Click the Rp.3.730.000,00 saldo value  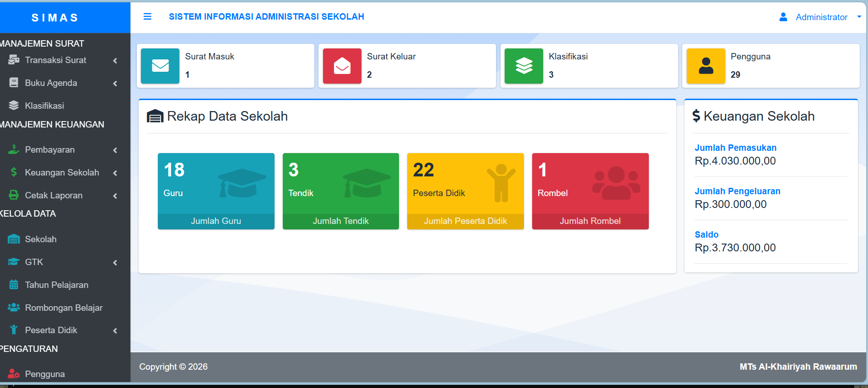coord(735,248)
